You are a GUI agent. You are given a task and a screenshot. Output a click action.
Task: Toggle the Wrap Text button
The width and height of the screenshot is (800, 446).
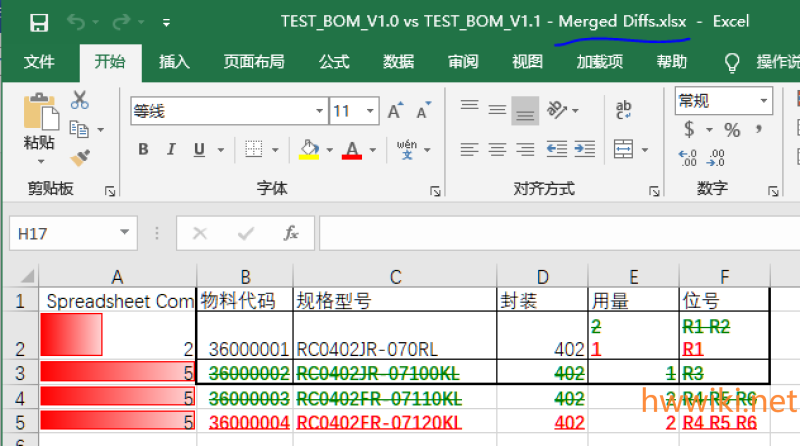tap(623, 110)
